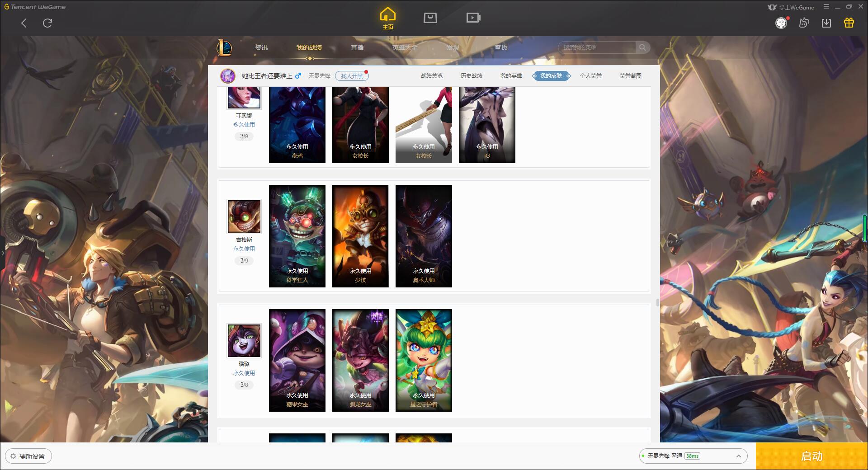
Task: Go back with the left arrow icon
Action: [x=24, y=23]
